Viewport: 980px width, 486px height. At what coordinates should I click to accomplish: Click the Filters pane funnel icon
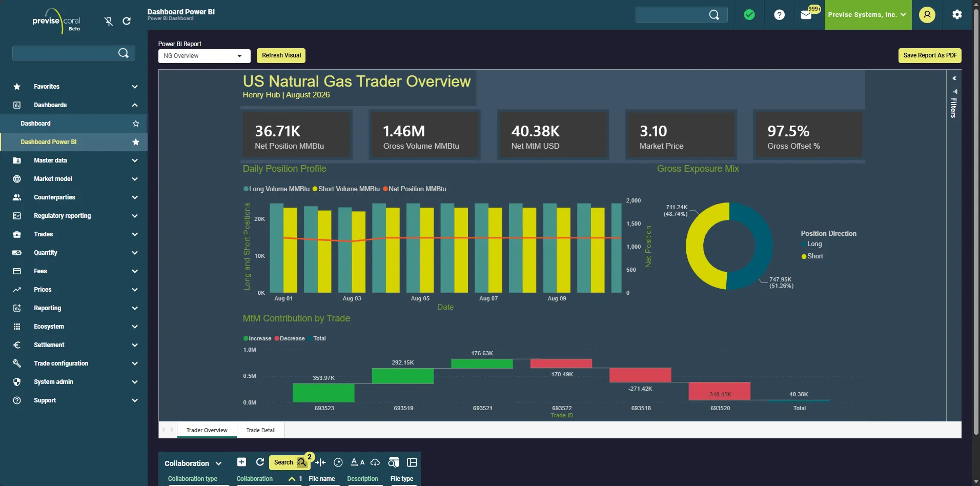[954, 91]
